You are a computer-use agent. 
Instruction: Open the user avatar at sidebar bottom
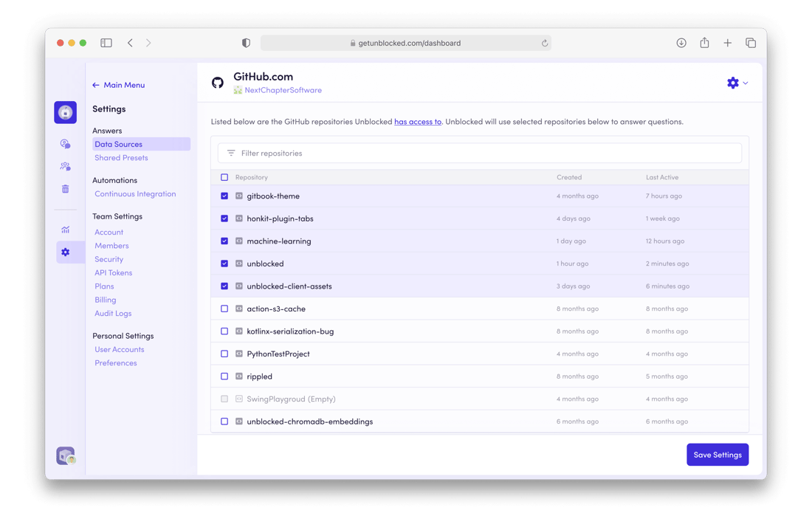[x=66, y=455]
